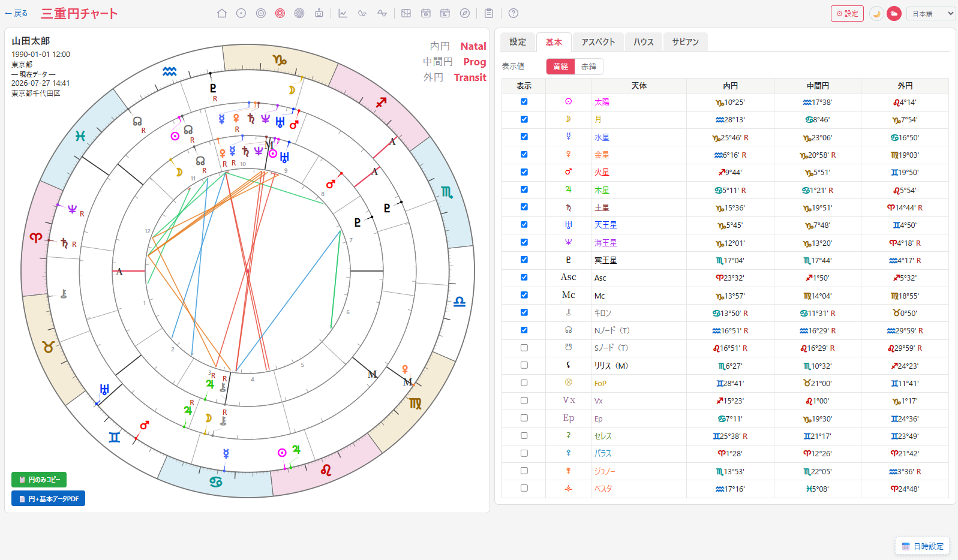The width and height of the screenshot is (958, 560).
Task: Open the compass icon in toolbar
Action: (465, 13)
